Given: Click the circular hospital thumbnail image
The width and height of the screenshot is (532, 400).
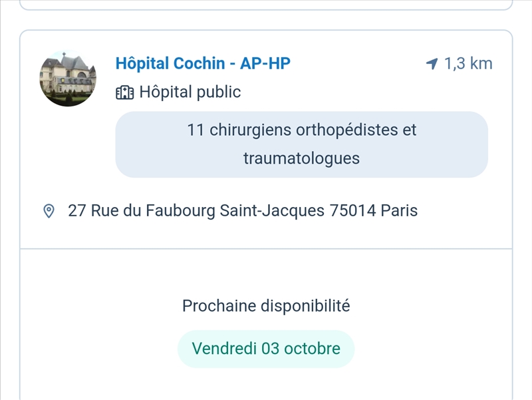Looking at the screenshot, I should point(68,77).
